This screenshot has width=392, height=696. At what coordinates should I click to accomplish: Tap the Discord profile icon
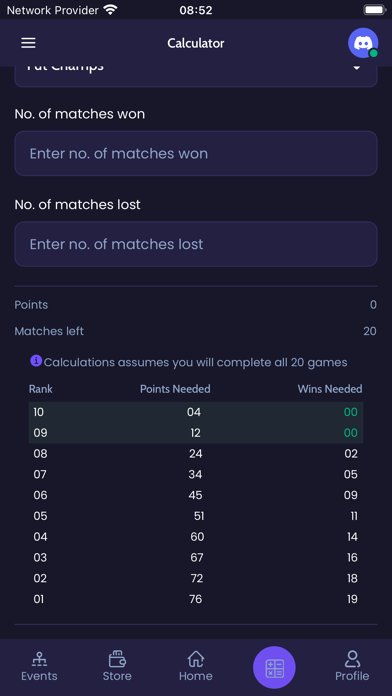(363, 43)
